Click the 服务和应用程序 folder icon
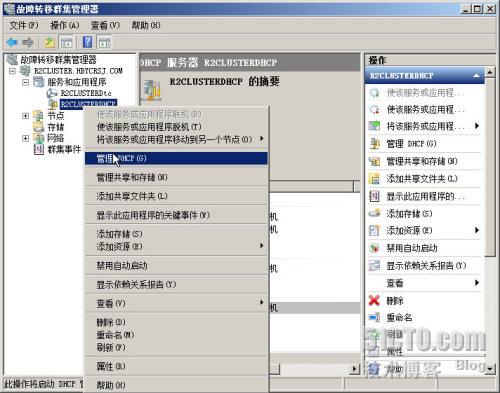Screen dimensions: 500x393 click(x=39, y=82)
